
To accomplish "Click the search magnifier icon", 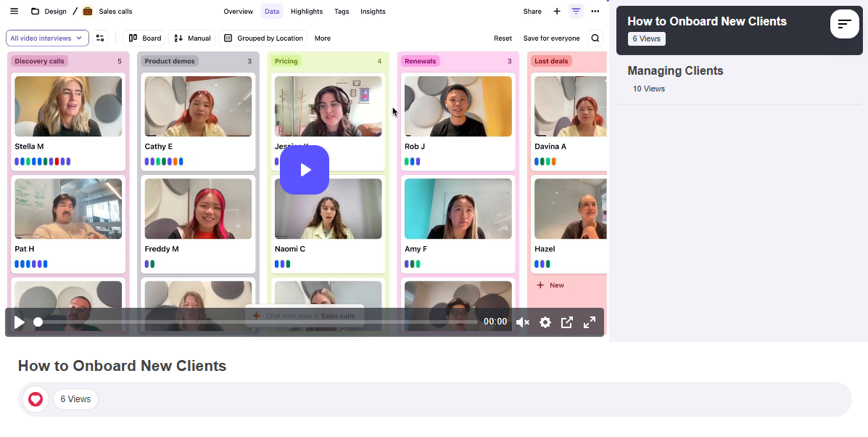I will pyautogui.click(x=595, y=38).
